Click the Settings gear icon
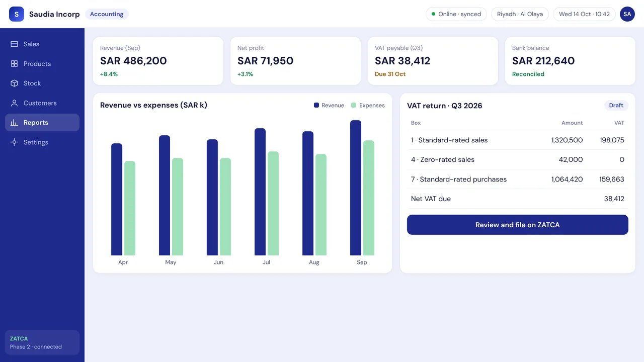Viewport: 644px width, 362px height. (15, 142)
